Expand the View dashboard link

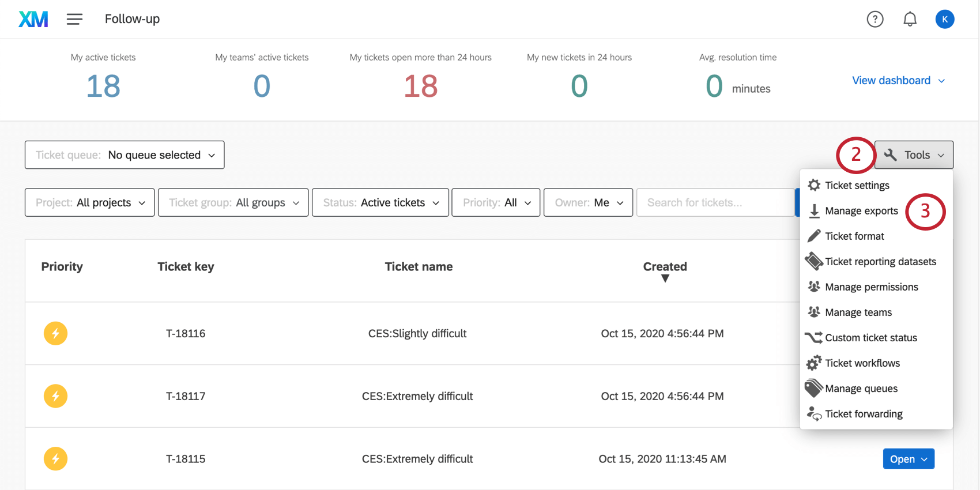[x=898, y=81]
